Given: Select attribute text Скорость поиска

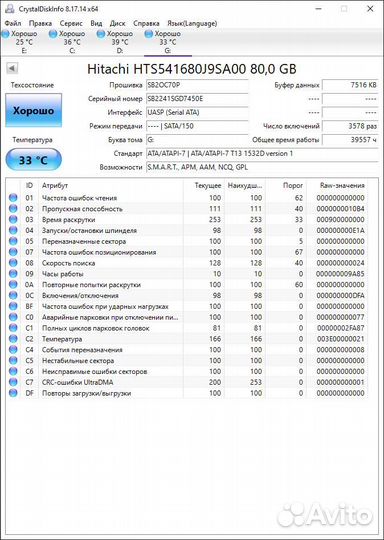Looking at the screenshot, I should [x=69, y=263].
